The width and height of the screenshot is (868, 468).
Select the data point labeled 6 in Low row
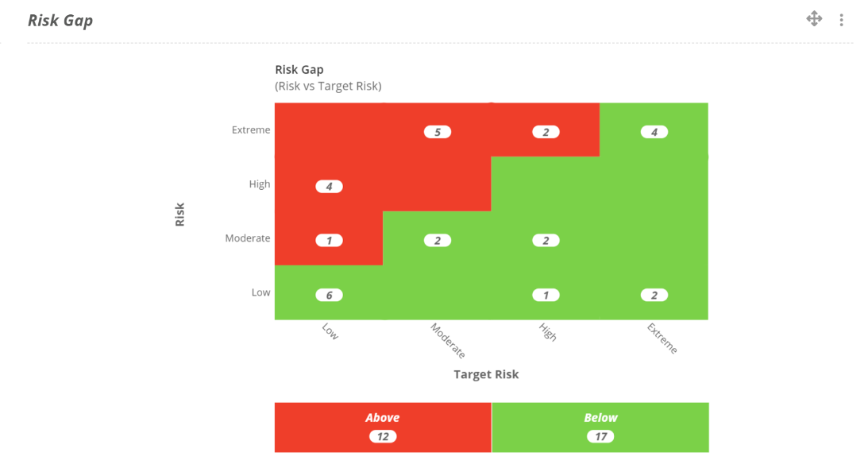point(329,294)
